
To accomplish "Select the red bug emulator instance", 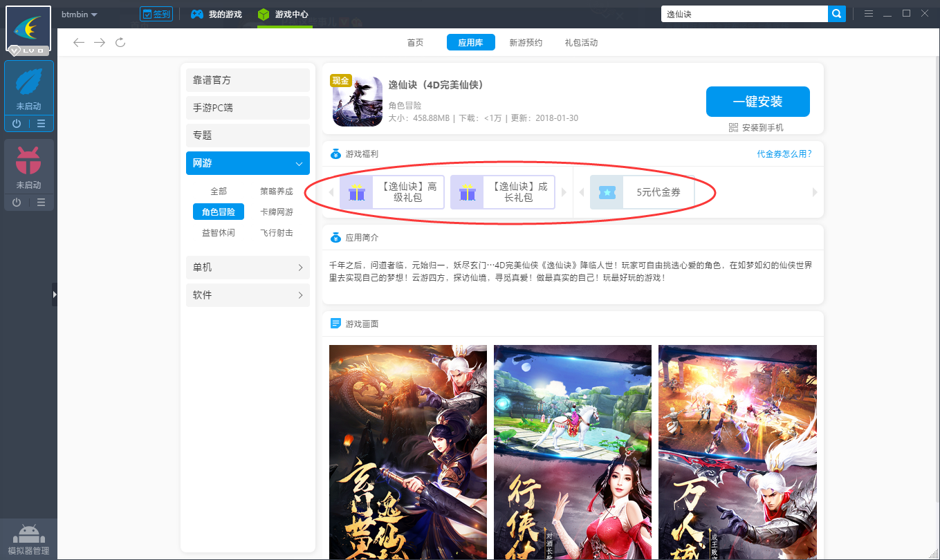I will click(28, 167).
